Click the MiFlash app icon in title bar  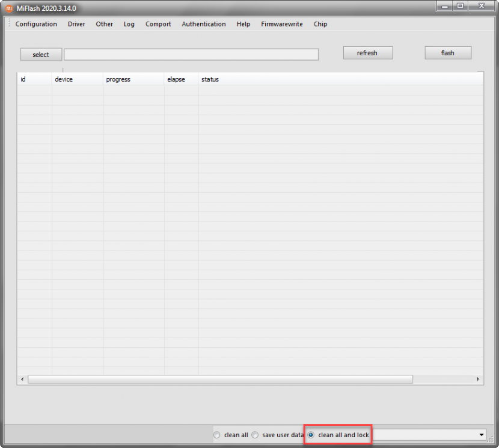[9, 8]
